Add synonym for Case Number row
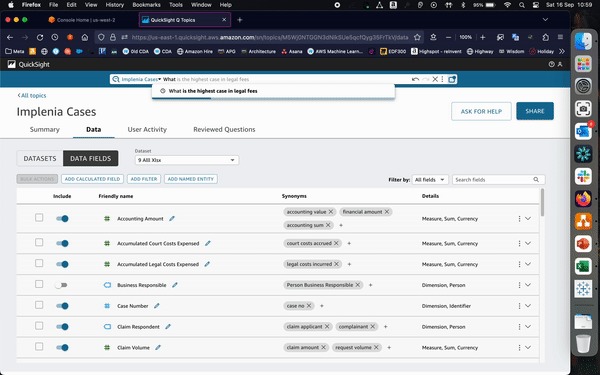The image size is (600, 375). (x=322, y=306)
